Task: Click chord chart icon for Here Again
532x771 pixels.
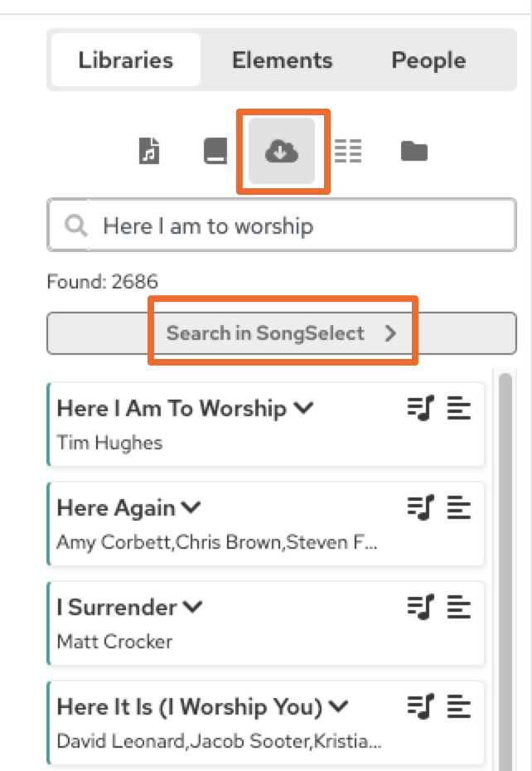Action: [x=421, y=508]
